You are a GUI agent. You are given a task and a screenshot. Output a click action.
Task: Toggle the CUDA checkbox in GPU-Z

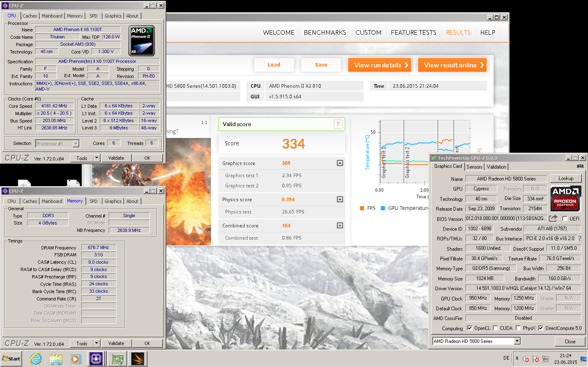tap(495, 328)
